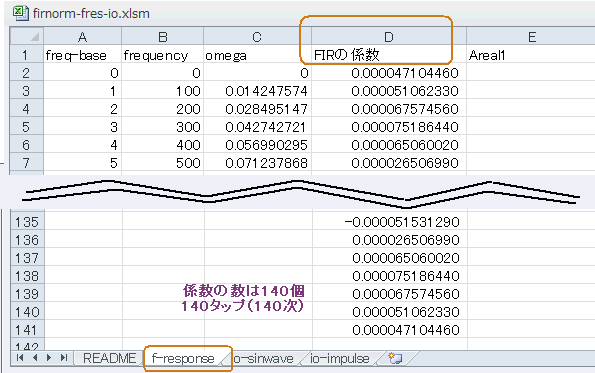Go to previous sheet tab arrow

click(35, 357)
